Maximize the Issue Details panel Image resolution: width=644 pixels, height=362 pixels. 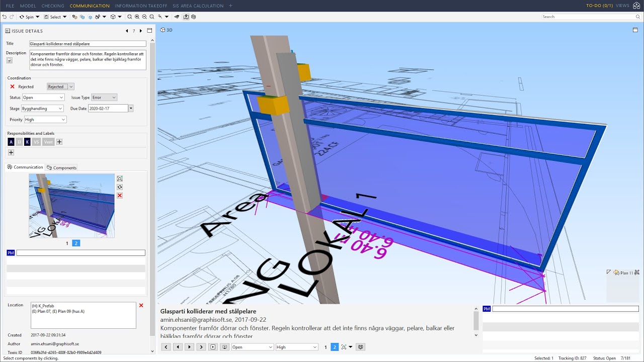click(149, 31)
